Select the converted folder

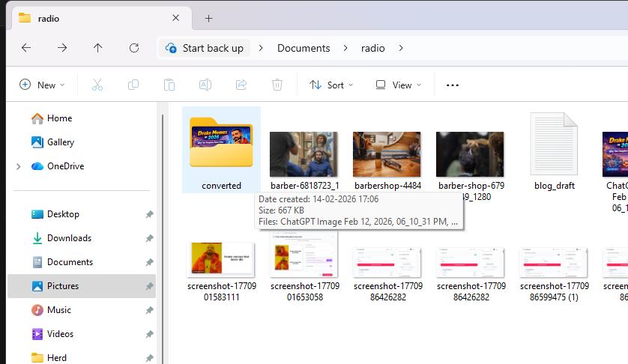tap(222, 150)
